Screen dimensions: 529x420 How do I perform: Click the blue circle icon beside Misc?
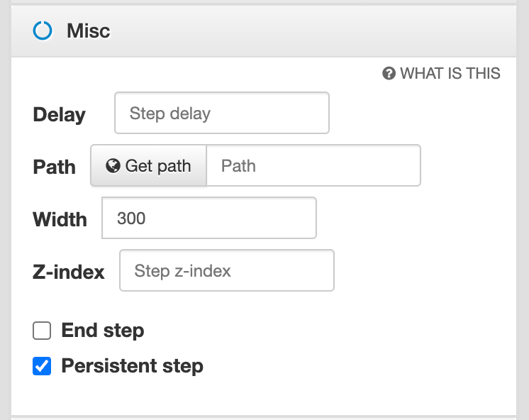(43, 31)
